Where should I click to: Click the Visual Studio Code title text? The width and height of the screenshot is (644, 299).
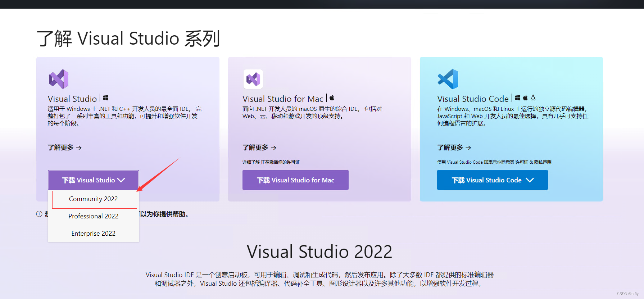pyautogui.click(x=473, y=99)
